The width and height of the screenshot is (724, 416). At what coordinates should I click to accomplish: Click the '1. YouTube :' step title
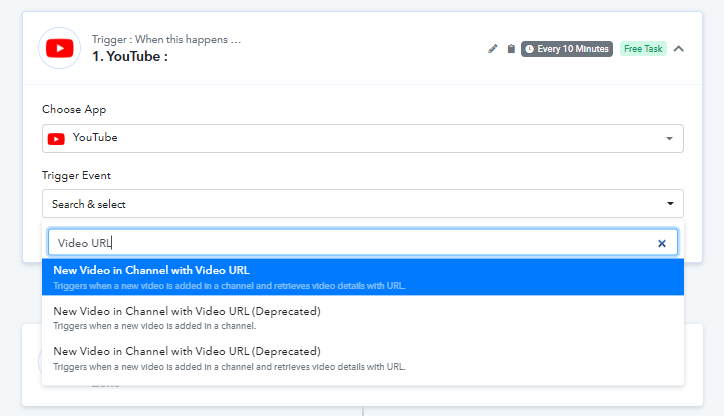pos(130,56)
